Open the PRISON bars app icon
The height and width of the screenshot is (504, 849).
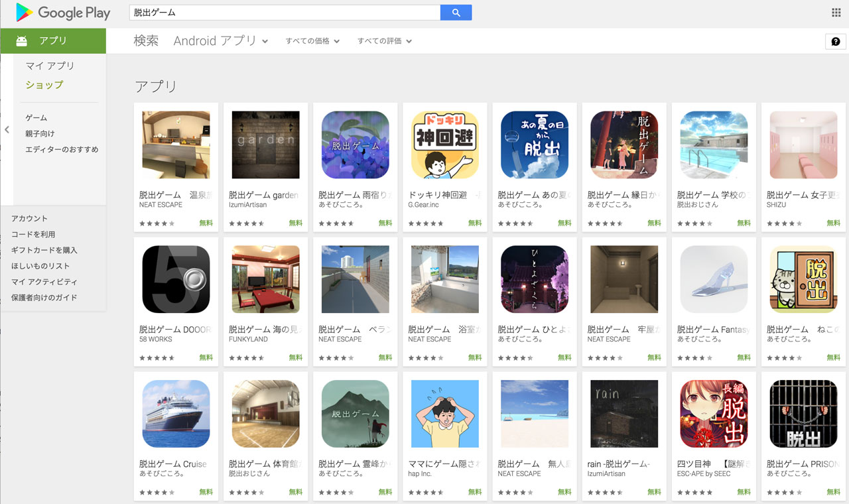point(803,414)
